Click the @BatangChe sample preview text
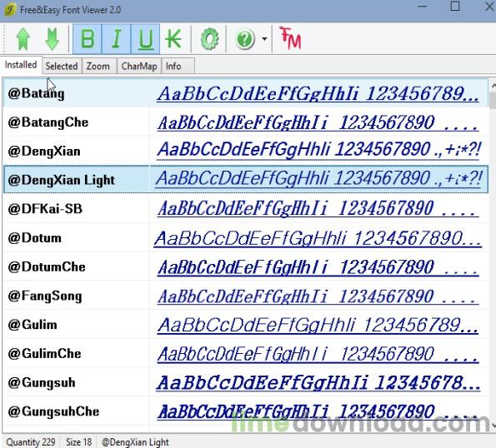Viewport: 496px width, 448px height. click(318, 123)
